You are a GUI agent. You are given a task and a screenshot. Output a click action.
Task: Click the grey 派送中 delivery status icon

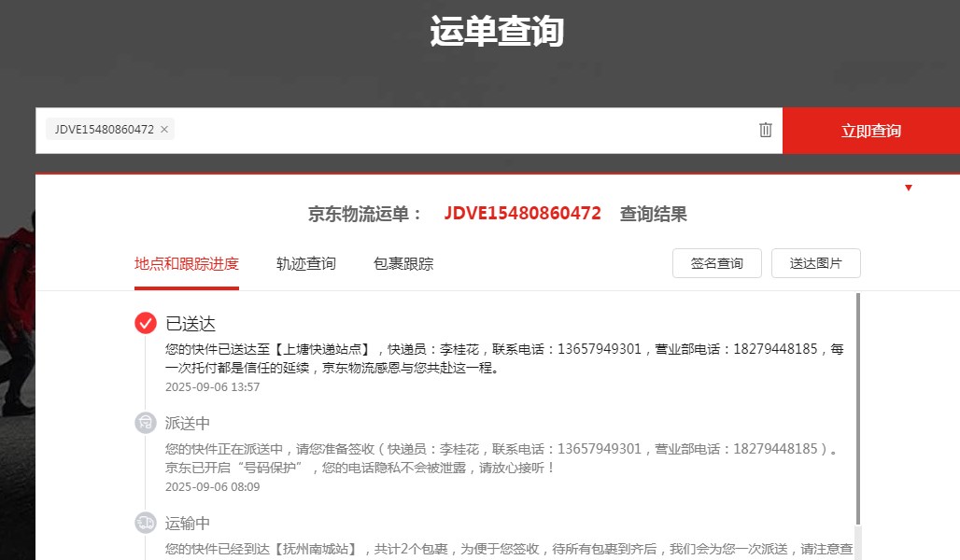coord(145,423)
